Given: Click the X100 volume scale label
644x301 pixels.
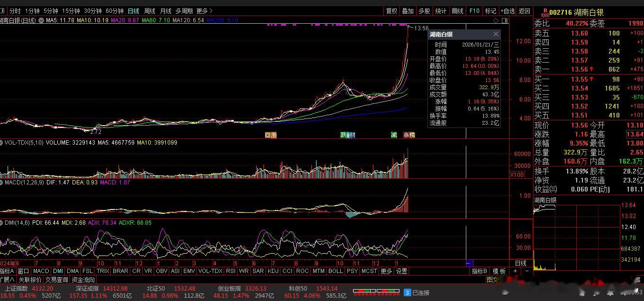Looking at the screenshot, I should tap(517, 175).
